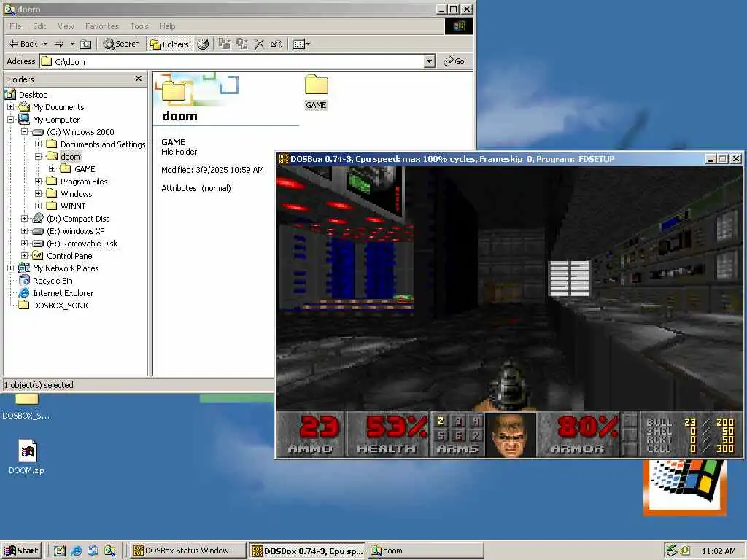Viewport: 747px width, 560px height.
Task: Open the Help menu
Action: click(167, 26)
